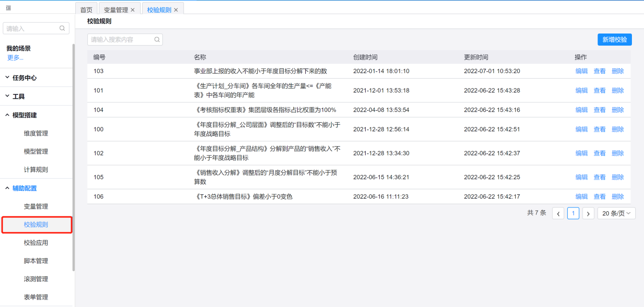The image size is (644, 307).
Task: Go to the previous page arrow
Action: click(558, 214)
